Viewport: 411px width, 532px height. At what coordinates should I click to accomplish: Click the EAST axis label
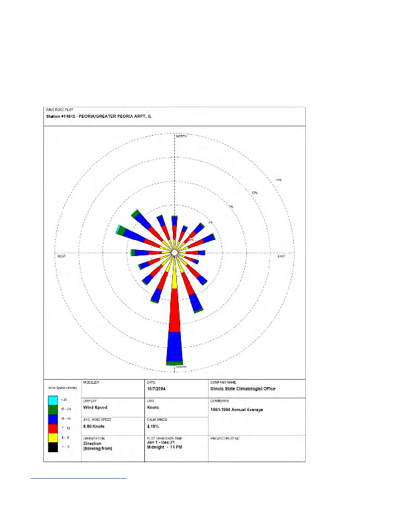pyautogui.click(x=281, y=256)
